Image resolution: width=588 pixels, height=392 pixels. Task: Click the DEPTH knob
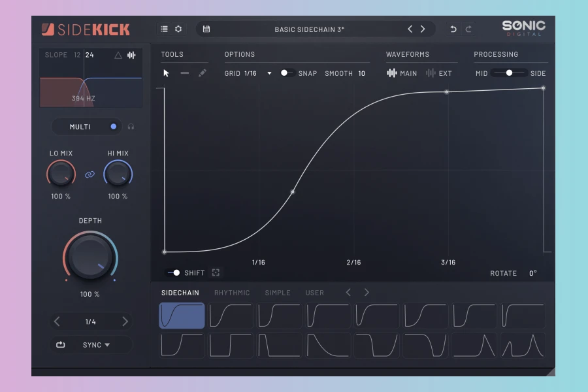pos(90,257)
